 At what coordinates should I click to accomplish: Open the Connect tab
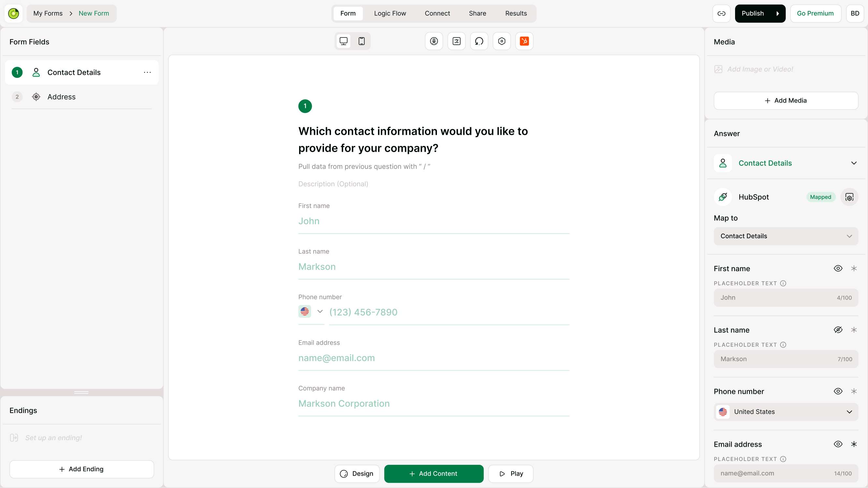437,13
